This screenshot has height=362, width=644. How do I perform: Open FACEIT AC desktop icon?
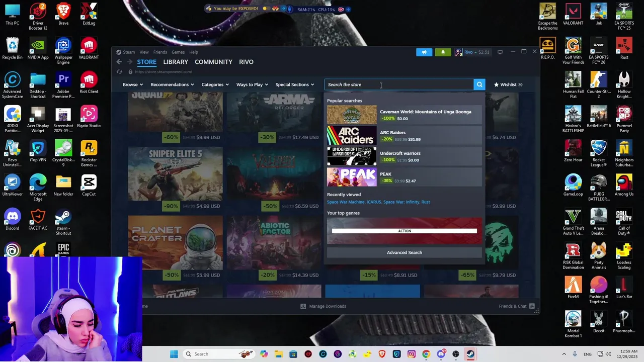point(38,220)
